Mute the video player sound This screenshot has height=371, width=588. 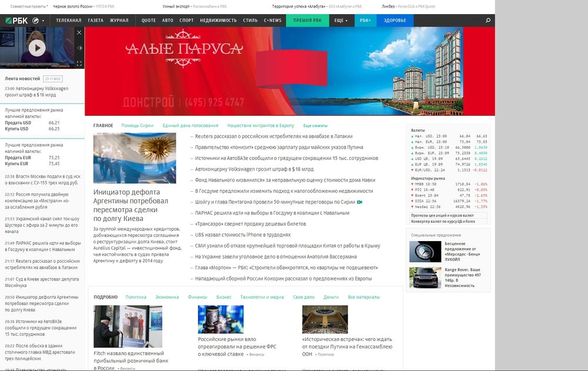(79, 48)
